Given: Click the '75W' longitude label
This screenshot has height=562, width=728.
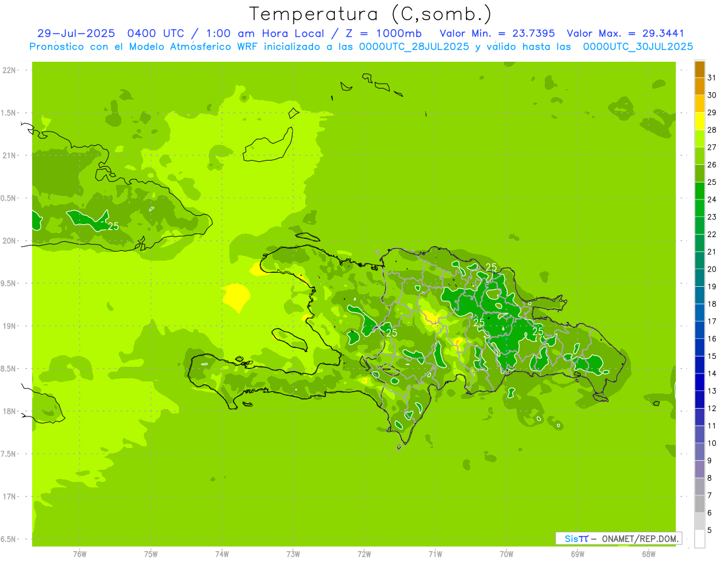Looking at the screenshot, I should tap(151, 554).
